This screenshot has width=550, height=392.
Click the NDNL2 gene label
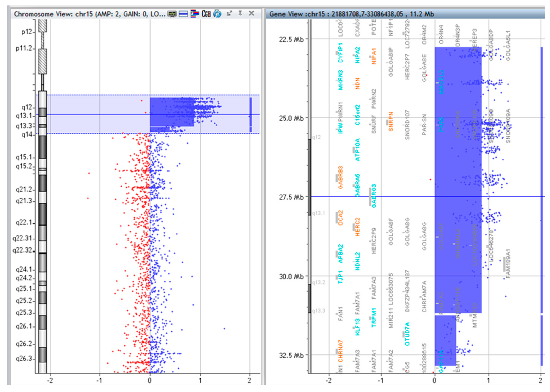click(357, 261)
